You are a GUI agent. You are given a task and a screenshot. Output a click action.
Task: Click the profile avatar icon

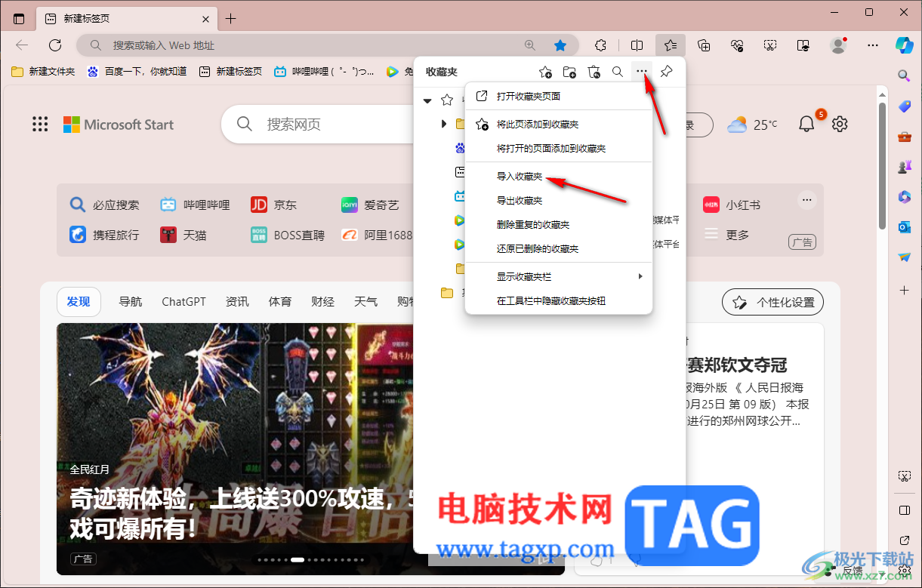click(x=838, y=45)
